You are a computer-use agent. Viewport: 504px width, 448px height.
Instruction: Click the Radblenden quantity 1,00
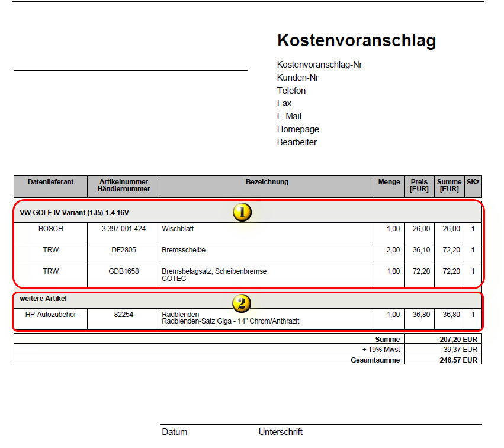click(393, 315)
